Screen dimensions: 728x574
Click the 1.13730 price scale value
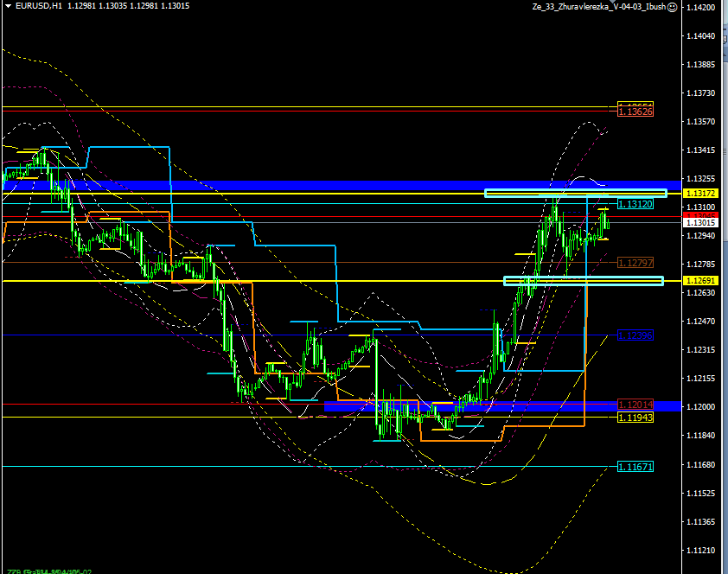point(700,93)
